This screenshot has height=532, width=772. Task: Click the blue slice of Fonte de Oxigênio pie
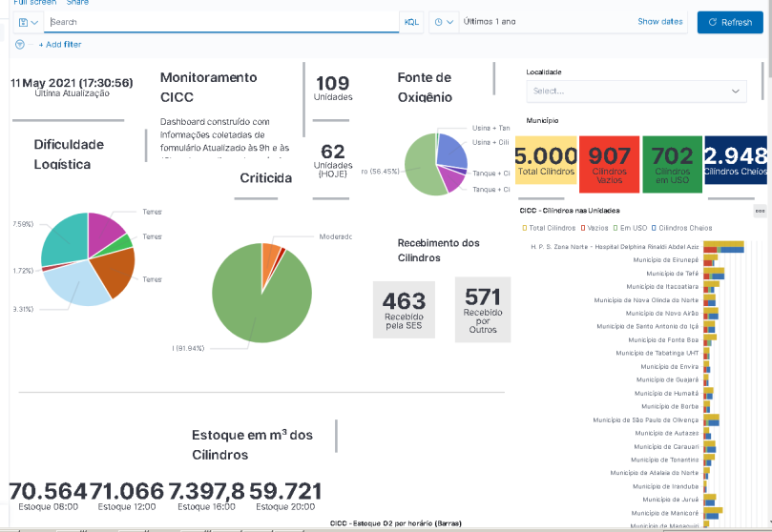point(451,150)
